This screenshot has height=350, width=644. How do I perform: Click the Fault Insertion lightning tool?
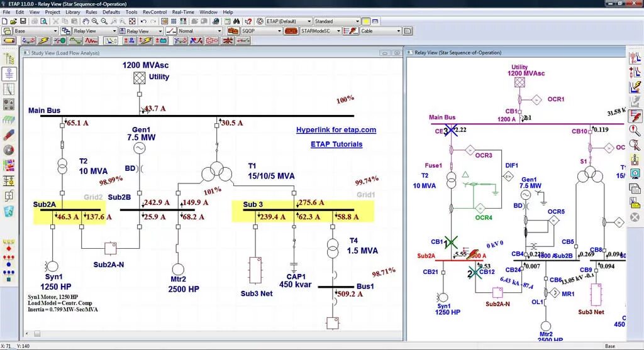tap(635, 116)
